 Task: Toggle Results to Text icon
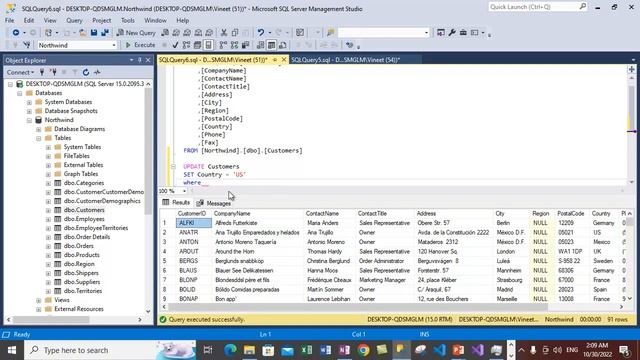point(260,45)
